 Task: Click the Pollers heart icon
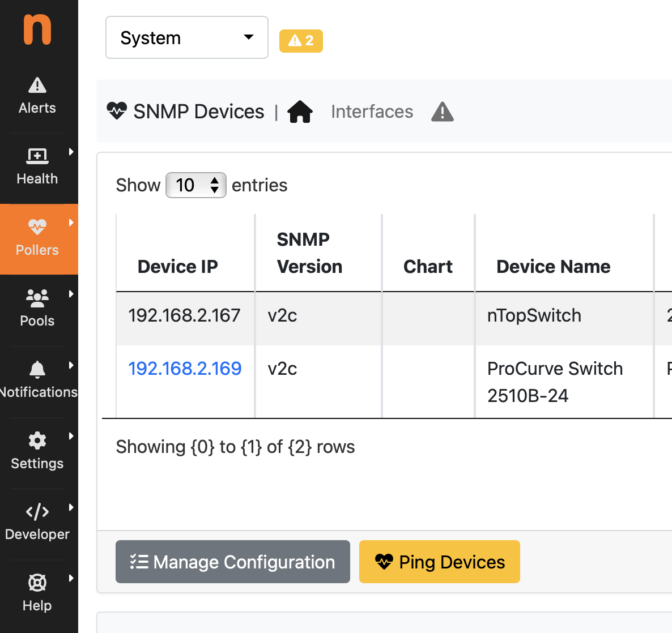point(37,226)
